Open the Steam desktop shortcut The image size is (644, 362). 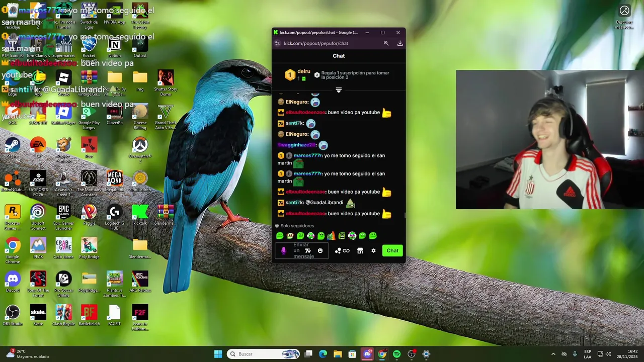[13, 148]
